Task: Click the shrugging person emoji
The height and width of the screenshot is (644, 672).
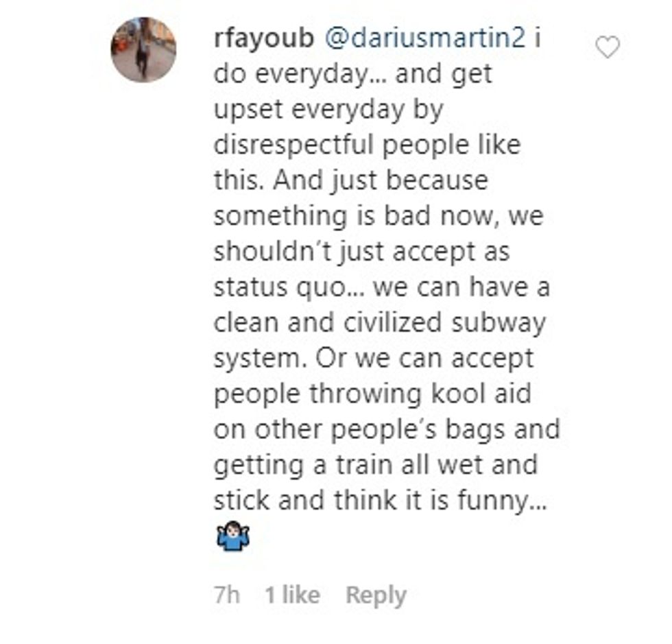Action: tap(232, 537)
